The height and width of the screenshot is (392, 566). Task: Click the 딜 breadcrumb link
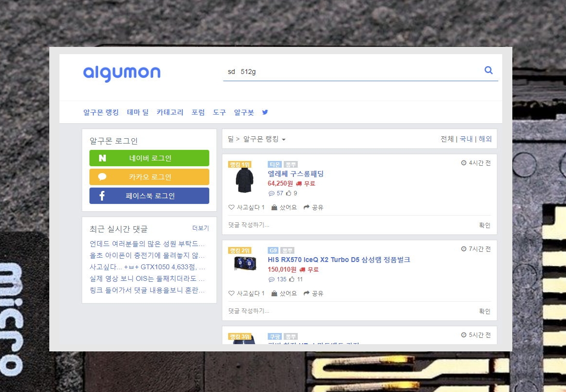click(231, 139)
